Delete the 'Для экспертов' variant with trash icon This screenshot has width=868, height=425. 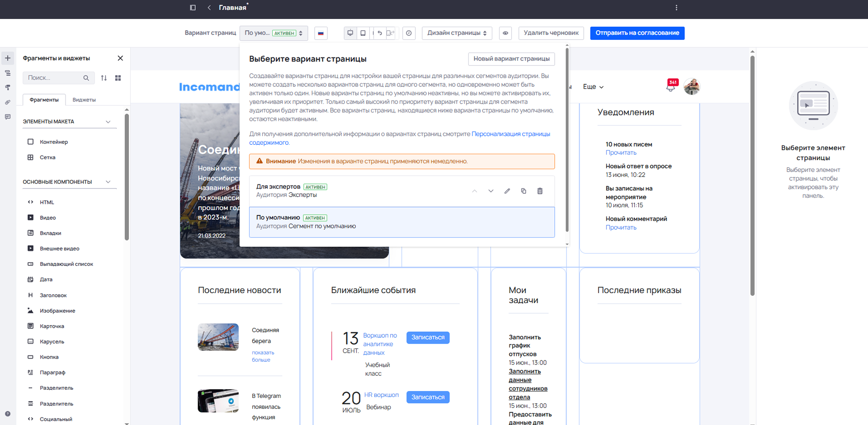coord(540,191)
